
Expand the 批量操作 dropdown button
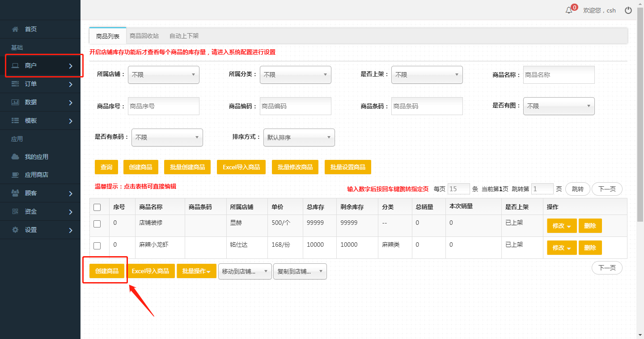[x=196, y=271]
